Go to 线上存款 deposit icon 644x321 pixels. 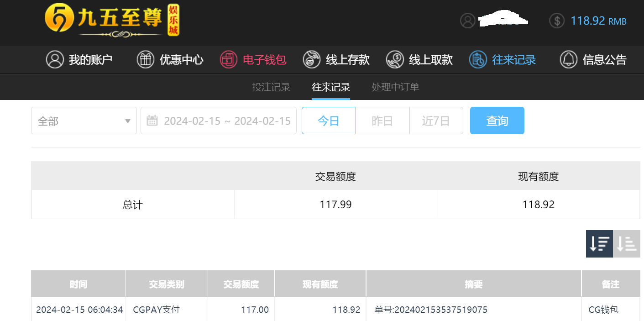click(312, 59)
